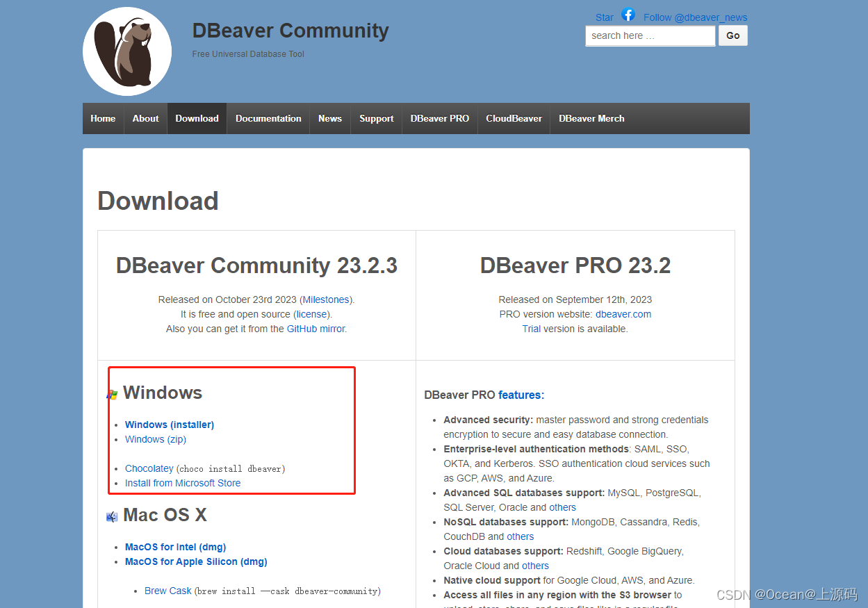Click the Windows logo icon beside heading

[x=112, y=395]
